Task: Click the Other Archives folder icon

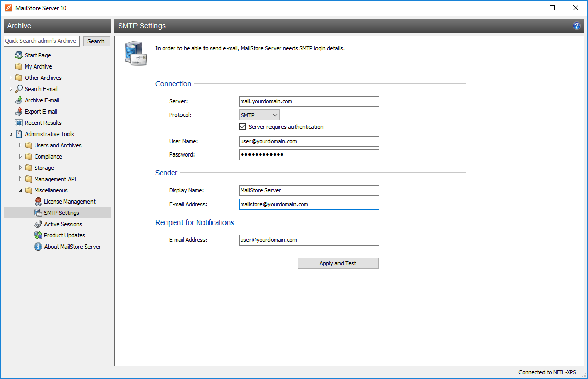Action: click(x=19, y=78)
